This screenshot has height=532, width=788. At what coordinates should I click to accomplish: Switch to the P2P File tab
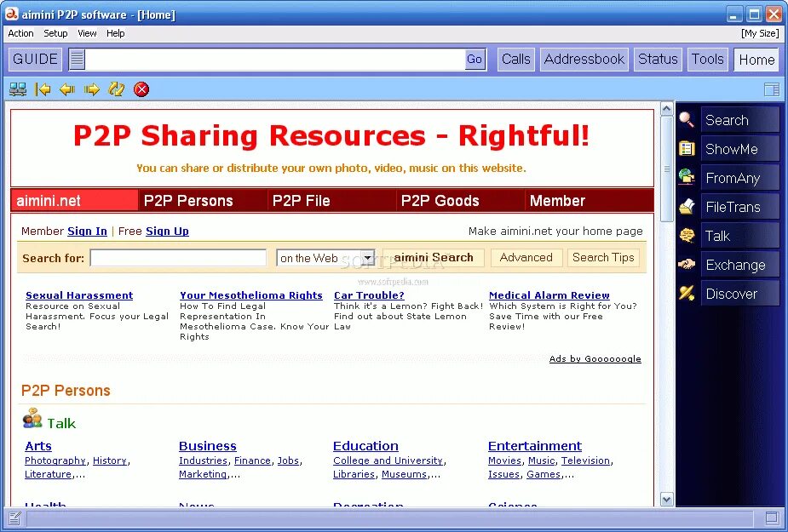pos(331,201)
